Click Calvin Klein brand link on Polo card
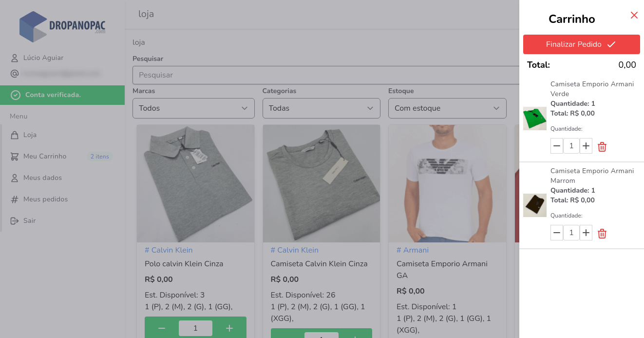 (x=169, y=250)
